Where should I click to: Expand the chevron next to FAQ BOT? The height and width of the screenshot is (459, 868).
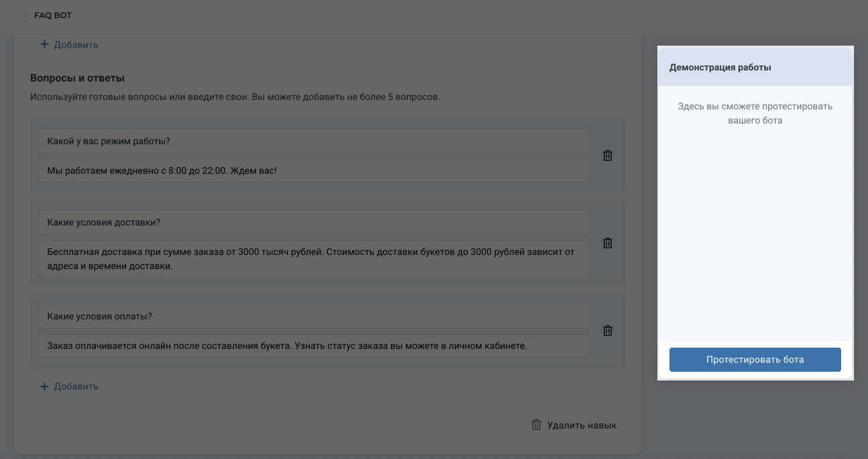26,15
